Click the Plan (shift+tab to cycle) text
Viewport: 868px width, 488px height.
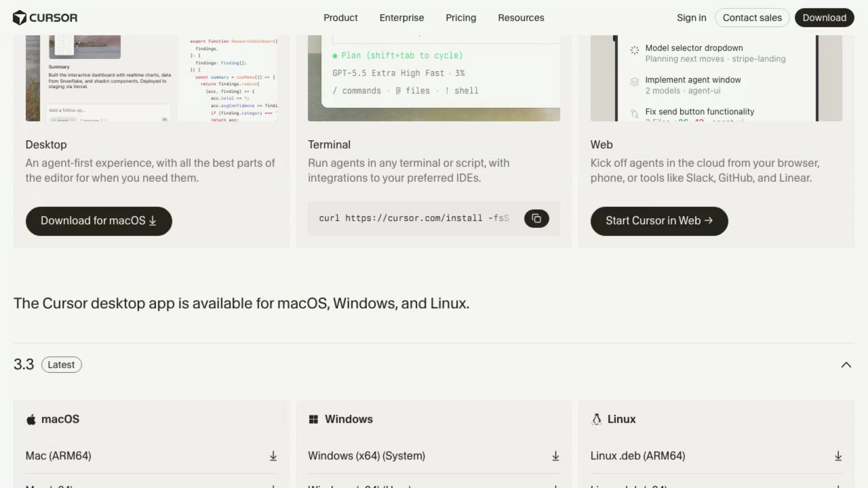tap(402, 56)
